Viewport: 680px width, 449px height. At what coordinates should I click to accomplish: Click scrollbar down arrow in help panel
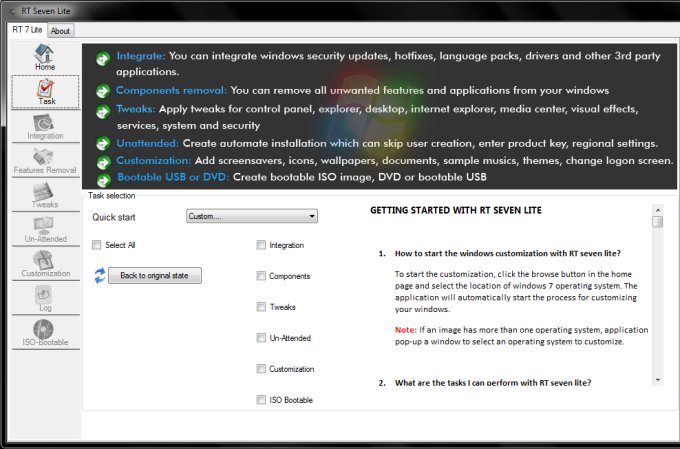point(658,380)
